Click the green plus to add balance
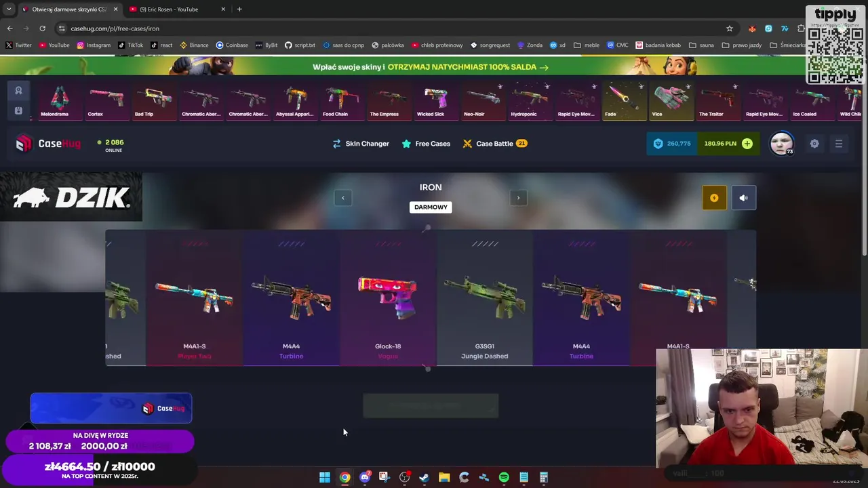The image size is (868, 488). coord(747,144)
